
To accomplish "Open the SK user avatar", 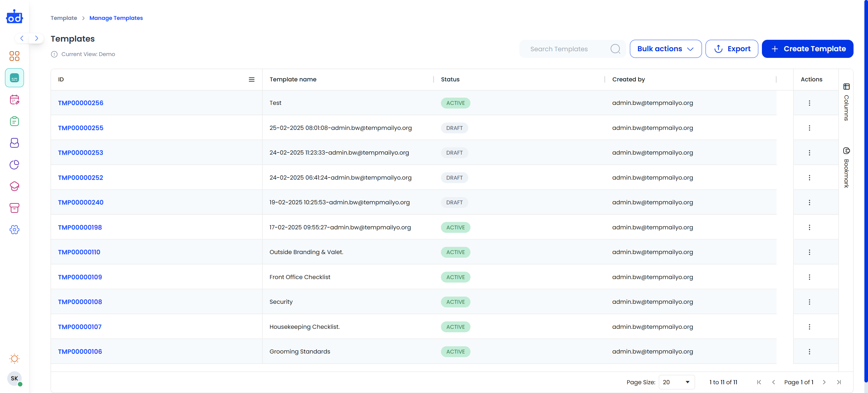I will click(14, 378).
